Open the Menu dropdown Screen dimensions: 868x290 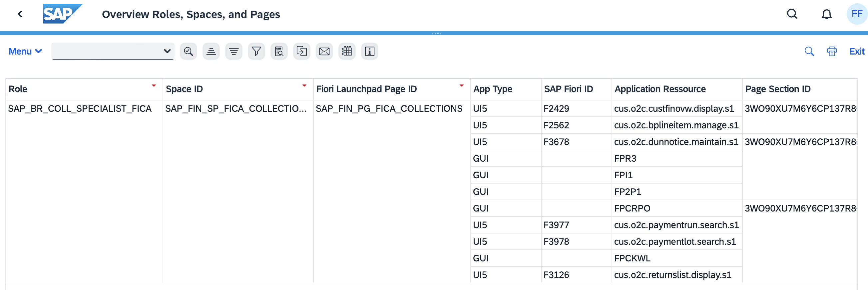(x=25, y=52)
